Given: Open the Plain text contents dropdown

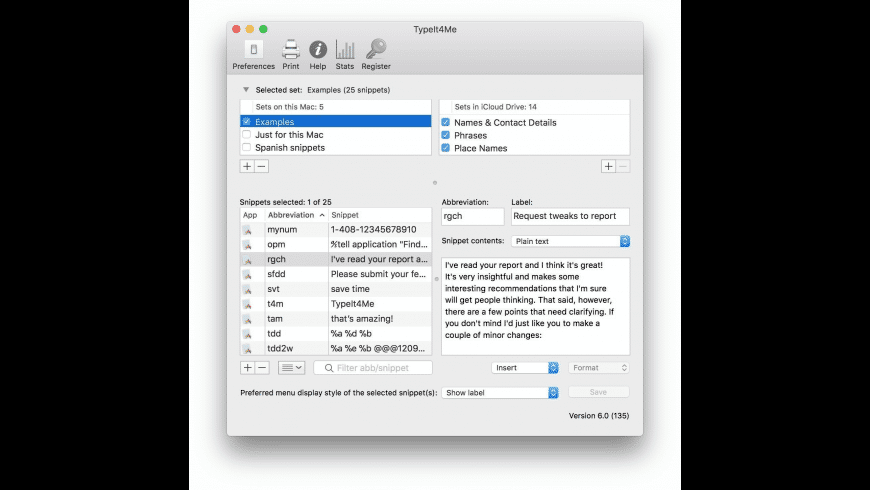Looking at the screenshot, I should point(570,241).
